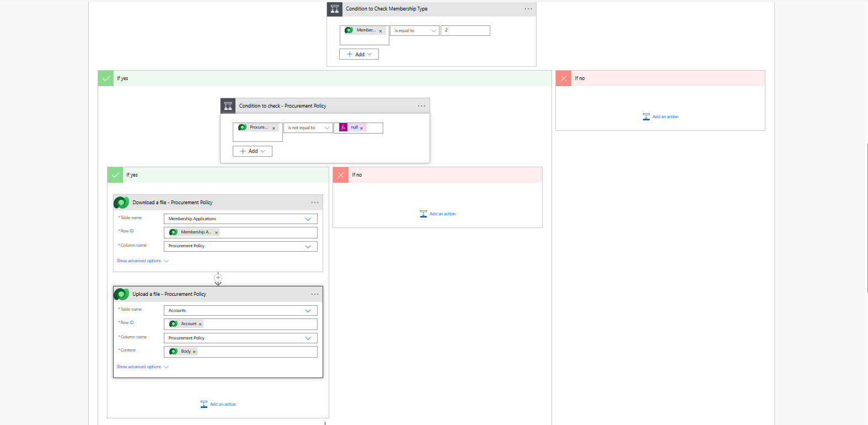The height and width of the screenshot is (425, 868).
Task: Click the insert step plus between actions
Action: pos(218,278)
